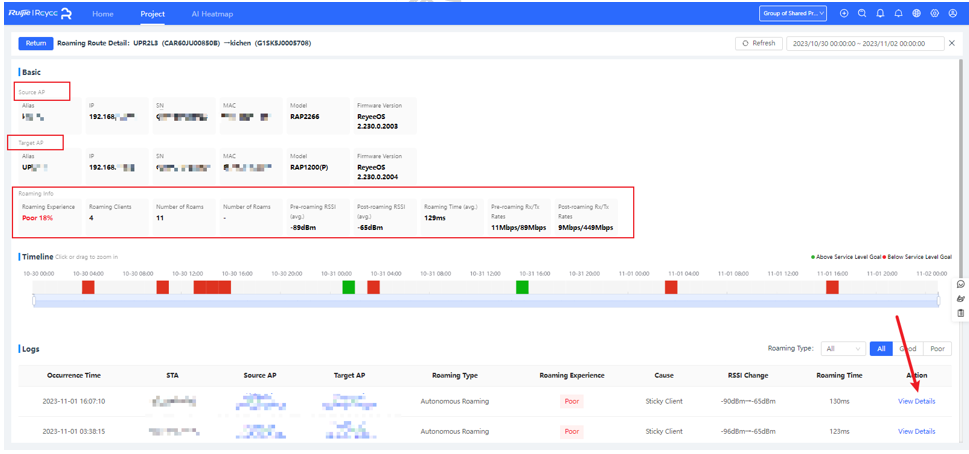Click the Source AP section label

[x=33, y=91]
